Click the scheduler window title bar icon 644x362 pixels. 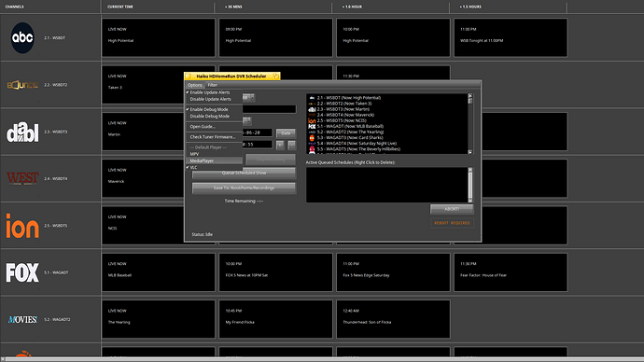tap(189, 76)
